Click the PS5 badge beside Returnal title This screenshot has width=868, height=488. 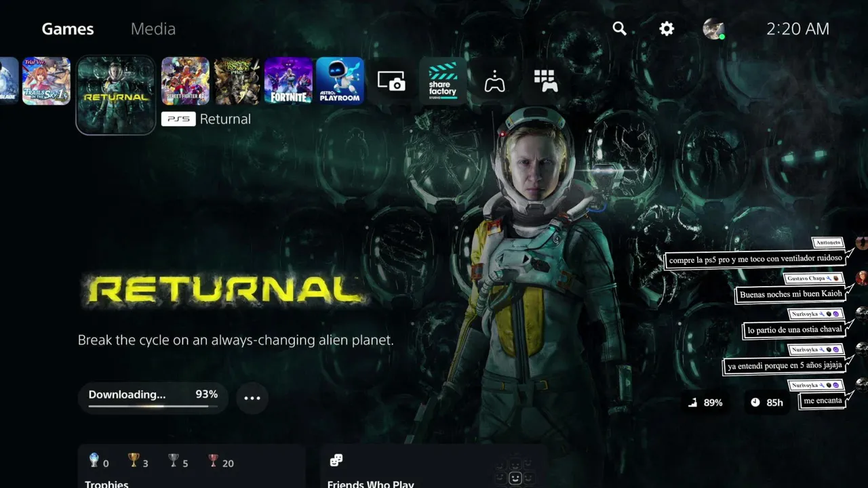click(178, 119)
